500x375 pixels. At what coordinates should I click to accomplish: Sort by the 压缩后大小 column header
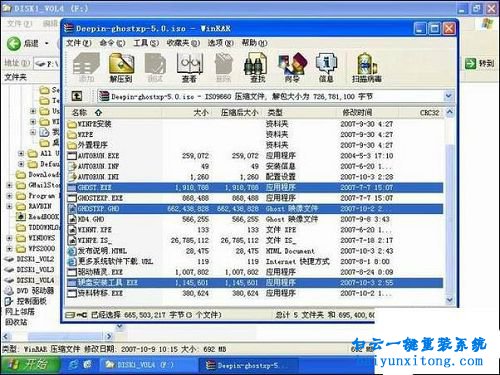(237, 113)
